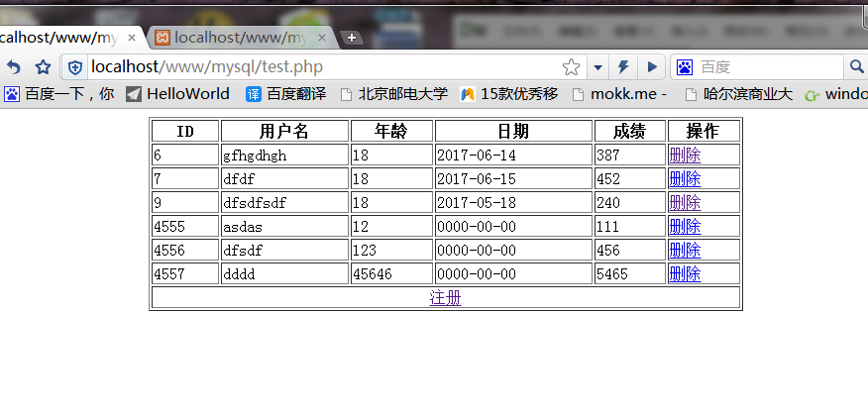
Task: Click the username cell gfhgdhgh
Action: point(284,155)
